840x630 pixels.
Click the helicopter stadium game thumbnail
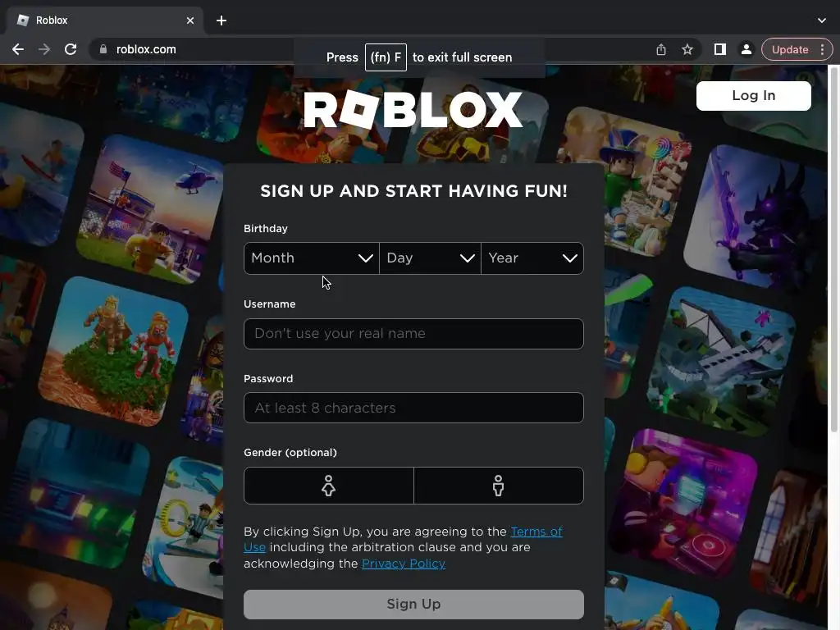click(x=153, y=209)
